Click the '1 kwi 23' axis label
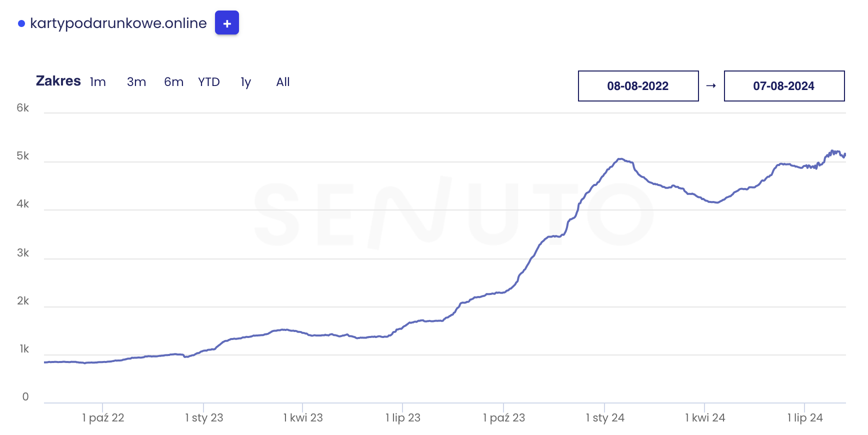 [x=303, y=418]
